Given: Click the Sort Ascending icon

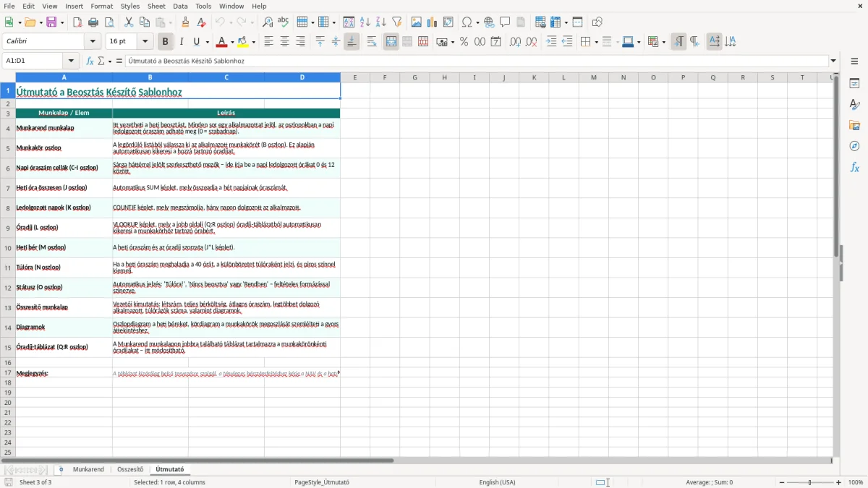Looking at the screenshot, I should point(365,22).
